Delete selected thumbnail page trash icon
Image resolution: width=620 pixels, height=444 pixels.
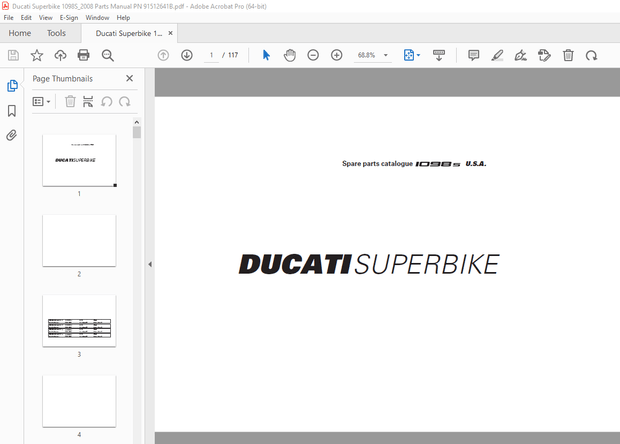tap(70, 102)
